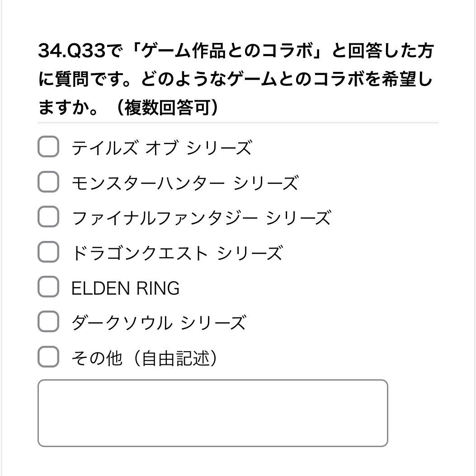The image size is (476, 476).
Task: Click the モンスターハンター シリーズ label text
Action: point(184,183)
